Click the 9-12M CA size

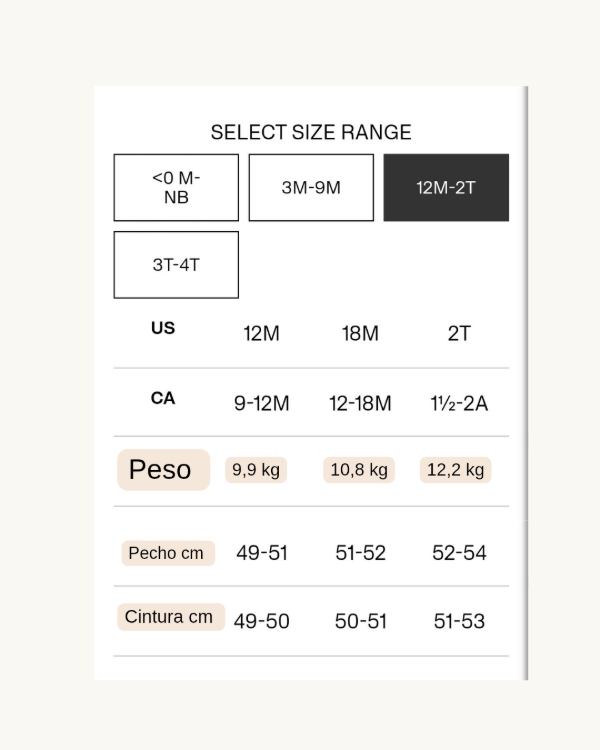click(261, 404)
